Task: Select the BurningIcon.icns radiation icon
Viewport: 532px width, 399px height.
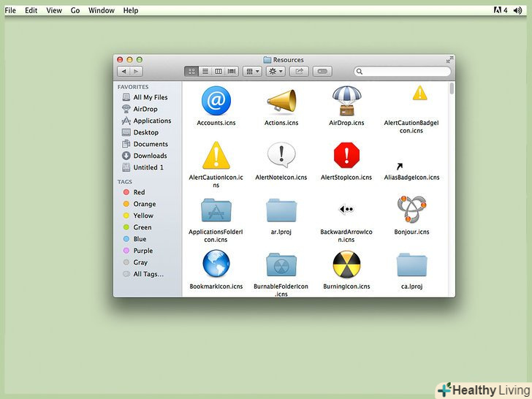Action: point(346,265)
